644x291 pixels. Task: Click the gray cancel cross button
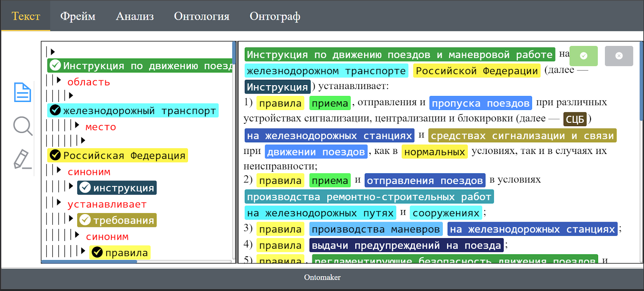619,56
